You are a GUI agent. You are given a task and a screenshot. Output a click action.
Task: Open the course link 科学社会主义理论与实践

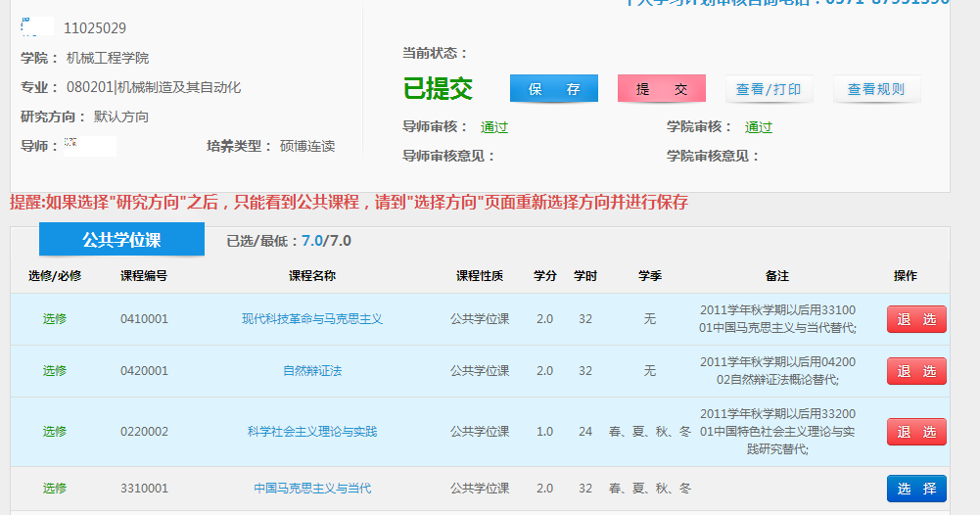312,432
